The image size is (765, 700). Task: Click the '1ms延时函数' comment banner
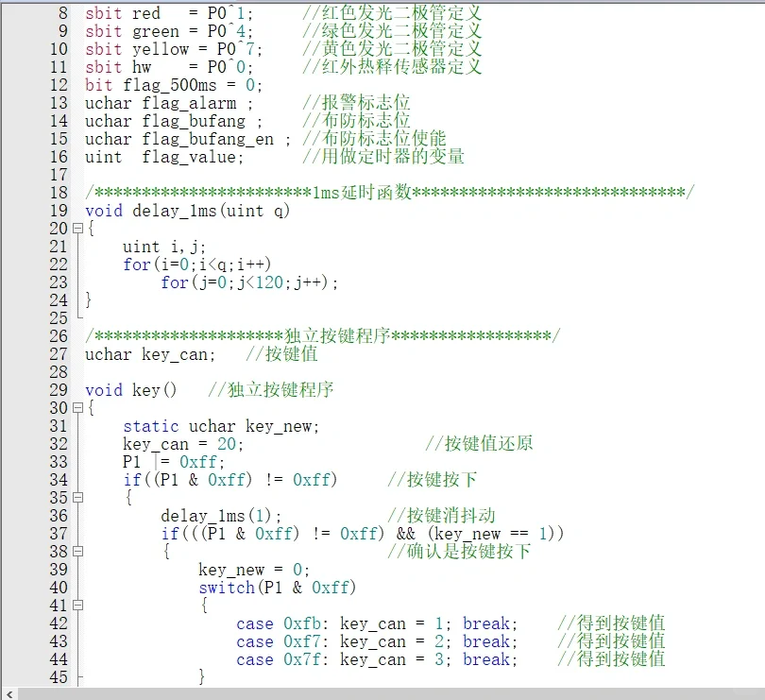[390, 193]
